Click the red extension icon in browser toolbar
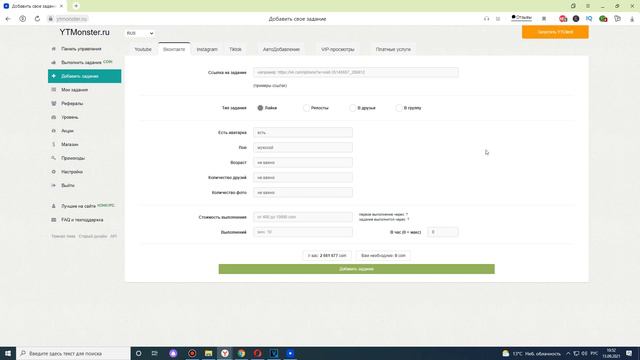Viewport: 640px width, 360px height. tap(563, 19)
